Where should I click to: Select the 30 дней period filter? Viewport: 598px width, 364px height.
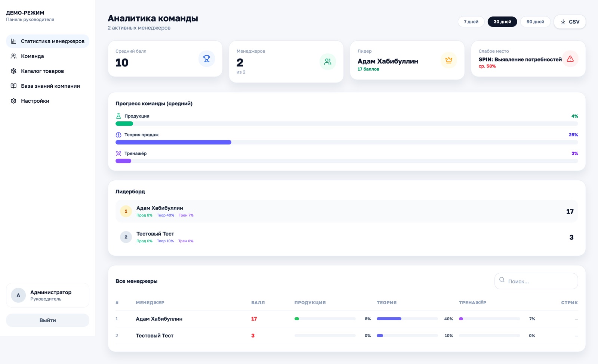(x=502, y=22)
